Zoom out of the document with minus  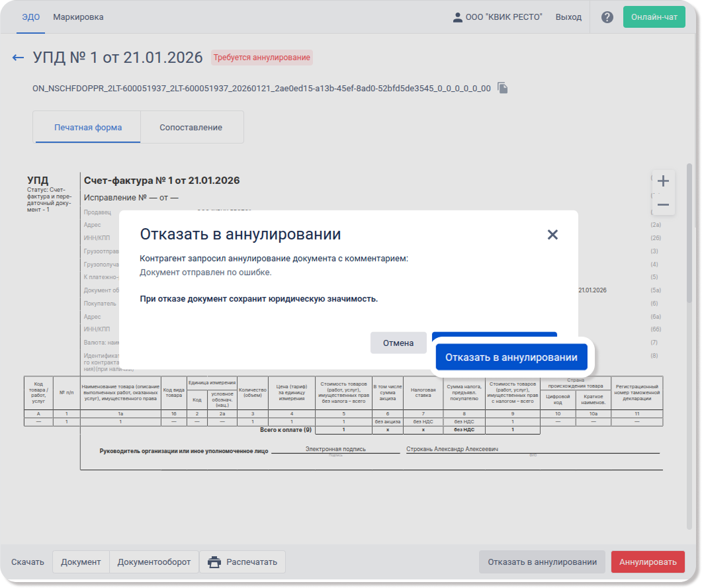click(x=663, y=205)
